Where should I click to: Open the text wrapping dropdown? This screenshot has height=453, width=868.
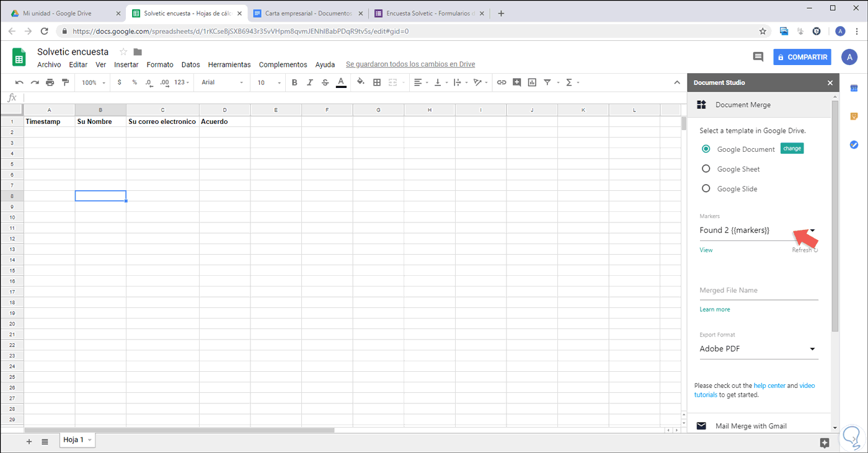pyautogui.click(x=461, y=82)
